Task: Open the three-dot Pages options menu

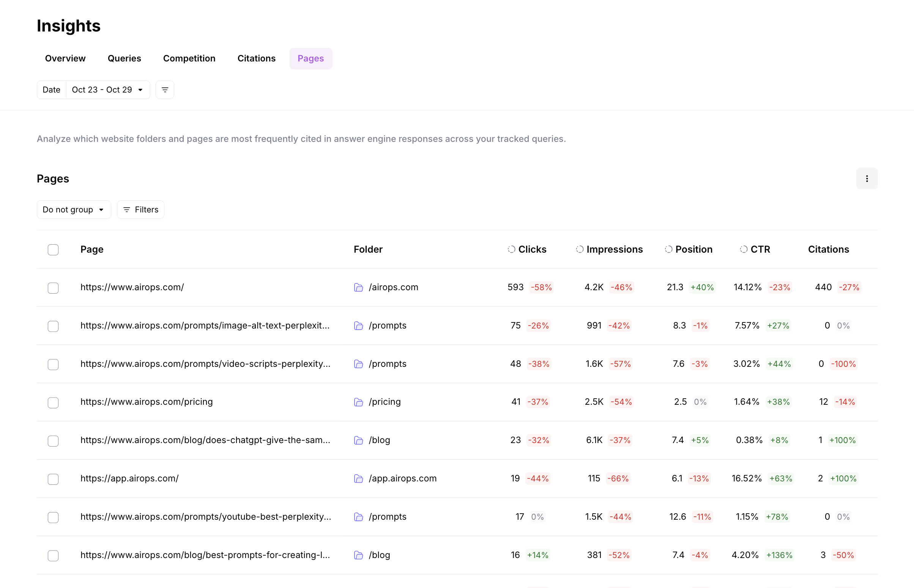Action: pyautogui.click(x=867, y=179)
